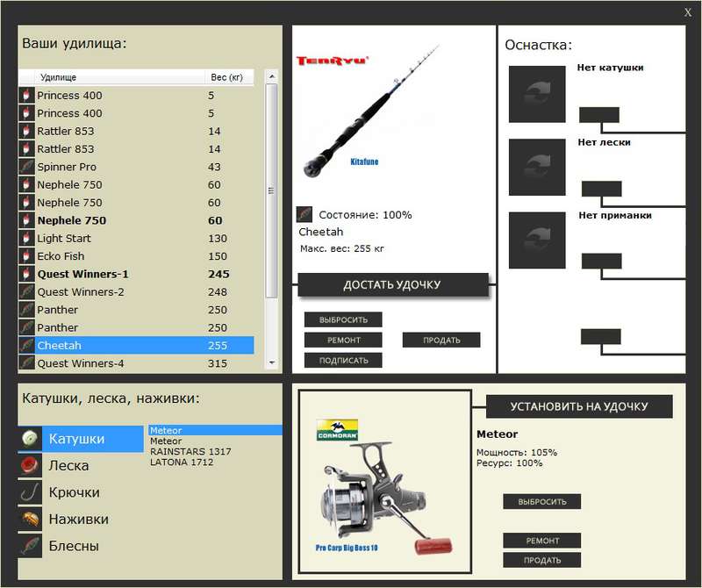Select the bold Nephele 750 rod
This screenshot has width=702, height=588.
click(136, 220)
